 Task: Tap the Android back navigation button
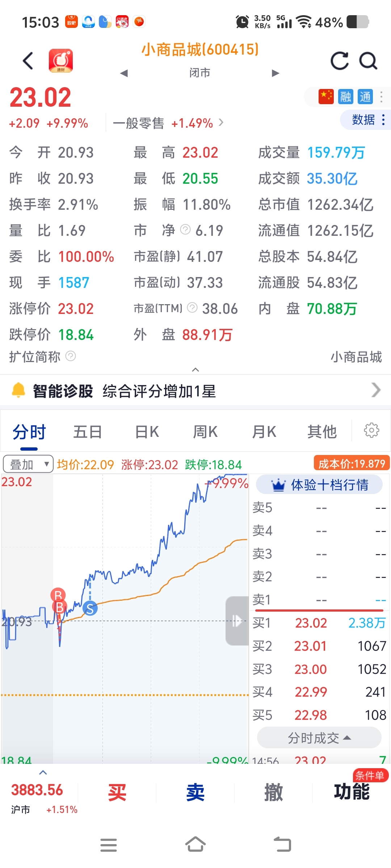point(282,844)
